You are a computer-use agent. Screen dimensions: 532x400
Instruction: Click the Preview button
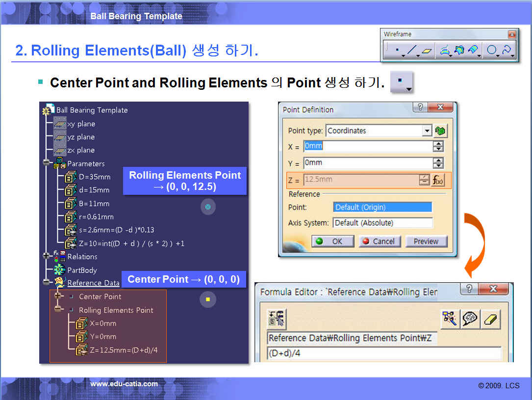pos(426,241)
